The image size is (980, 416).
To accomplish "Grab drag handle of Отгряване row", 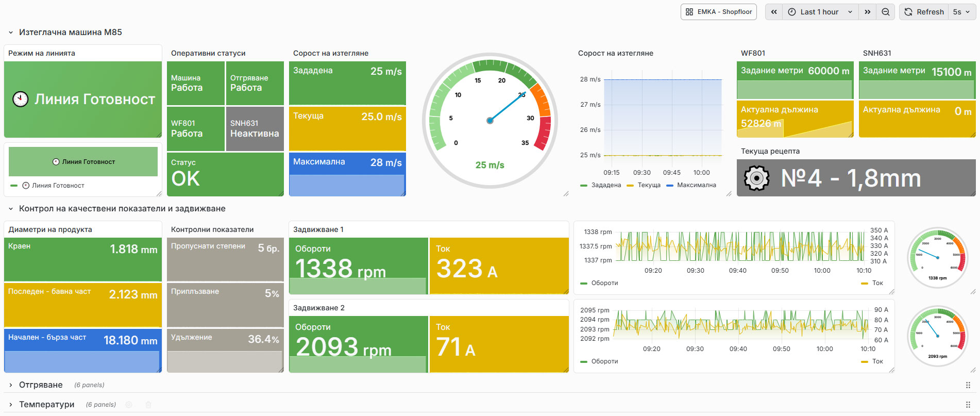I will [x=968, y=385].
